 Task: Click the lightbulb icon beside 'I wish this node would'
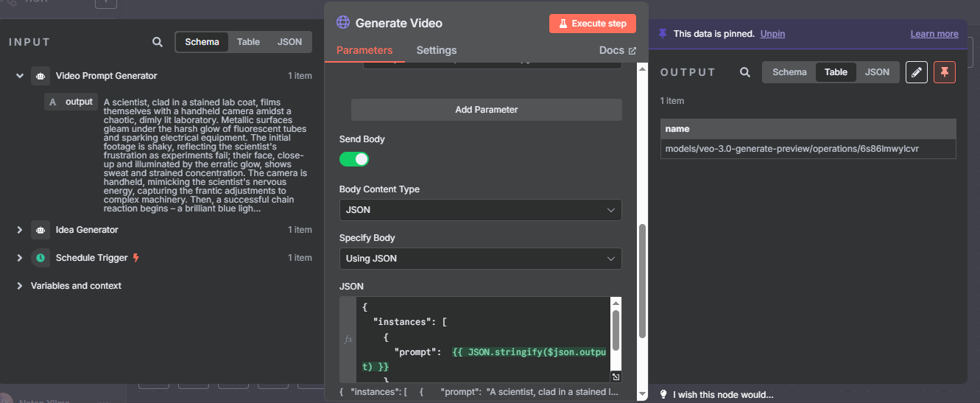click(663, 394)
